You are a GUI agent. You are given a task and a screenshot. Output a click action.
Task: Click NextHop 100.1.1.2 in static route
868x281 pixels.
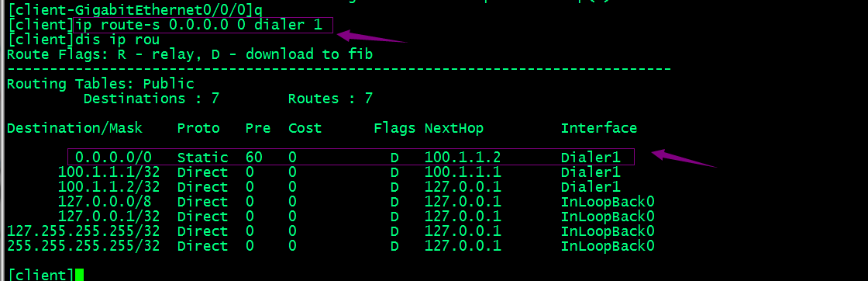point(463,158)
